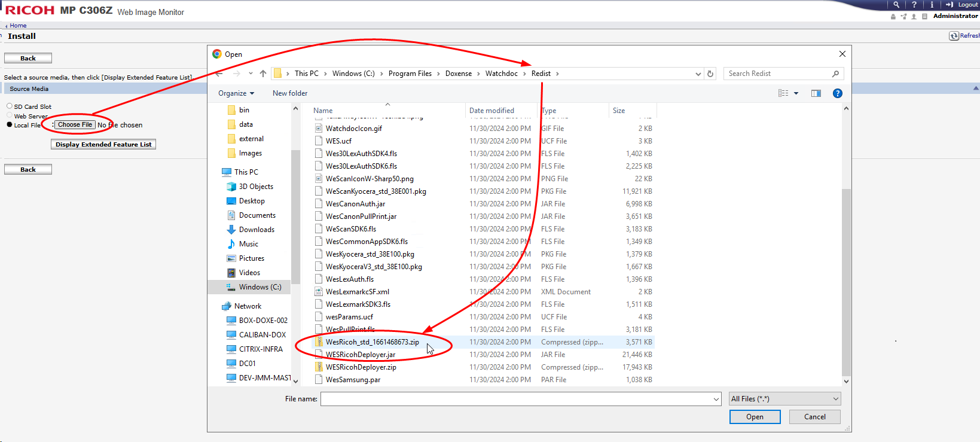Screen dimensions: 980x442
Task: Click the refresh icon beside Refresh link
Action: tap(954, 36)
